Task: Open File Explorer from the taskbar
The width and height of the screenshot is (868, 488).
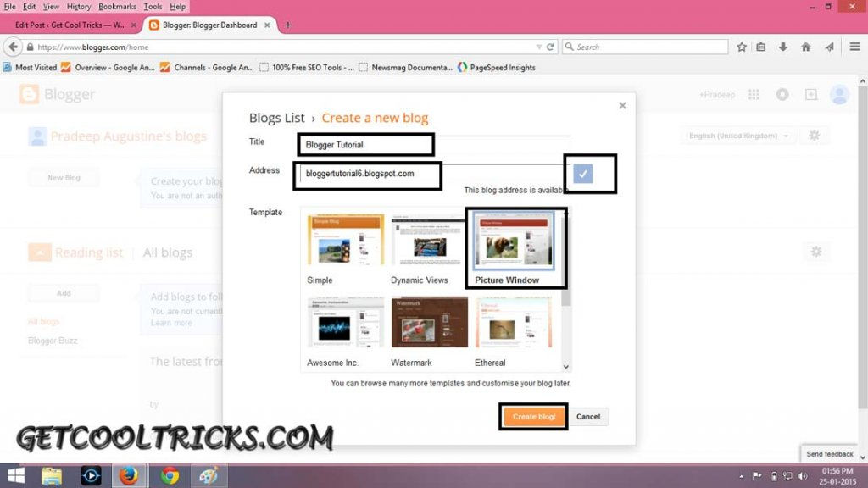Action: tap(52, 476)
